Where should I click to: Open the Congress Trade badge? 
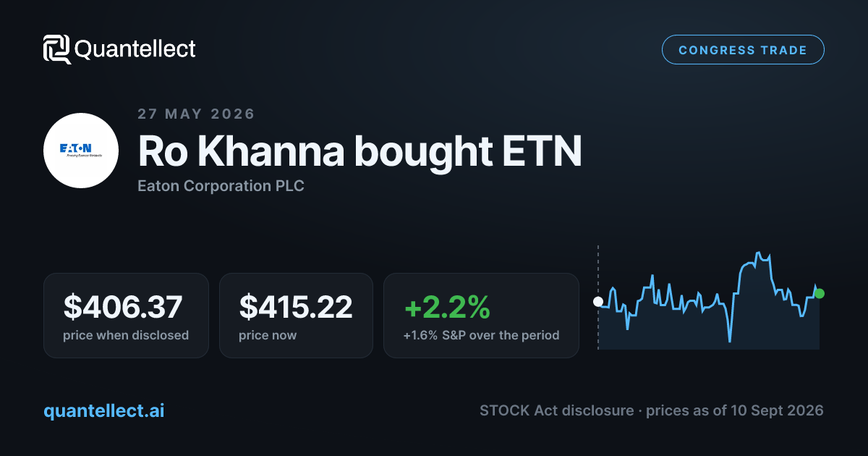(x=743, y=50)
